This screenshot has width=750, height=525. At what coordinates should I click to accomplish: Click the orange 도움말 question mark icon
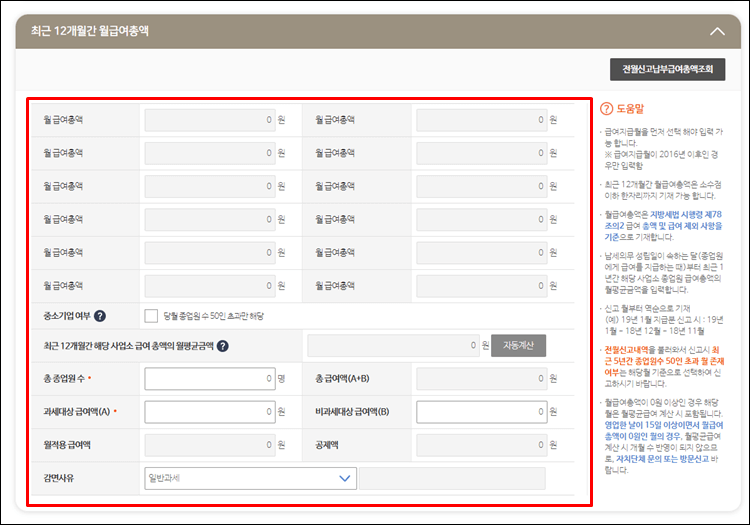(606, 109)
